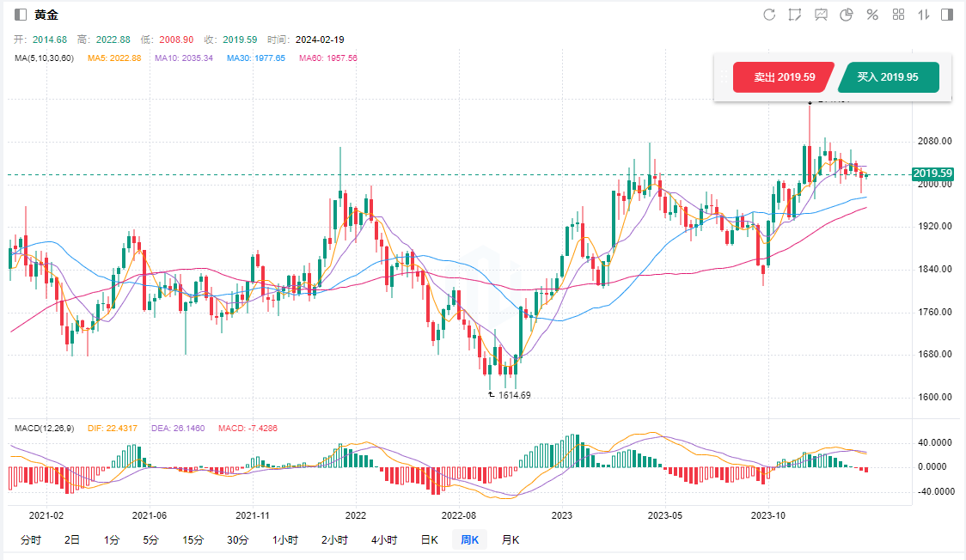Screen dimensions: 966x560
Task: Toggle the left sidebar panel icon
Action: click(x=21, y=15)
